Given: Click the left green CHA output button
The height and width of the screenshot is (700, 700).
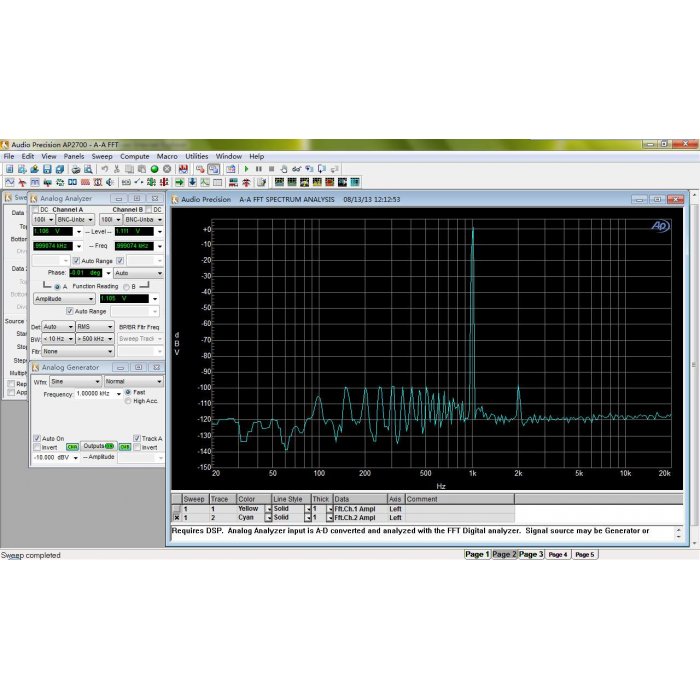Looking at the screenshot, I should (72, 447).
